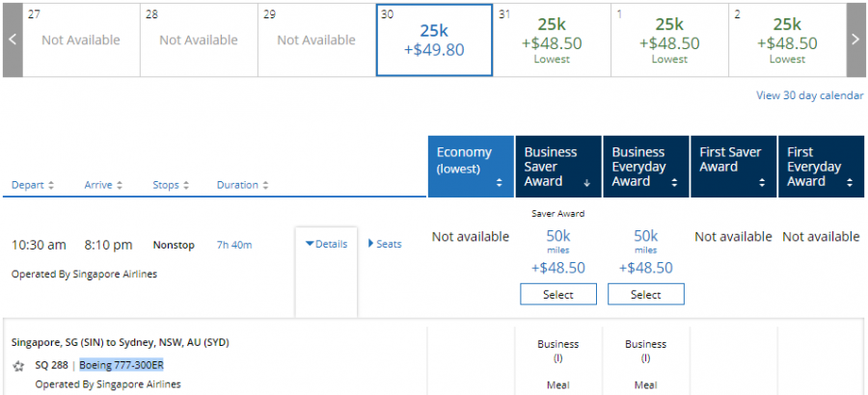Choose the date 2 lowest fare

(787, 39)
